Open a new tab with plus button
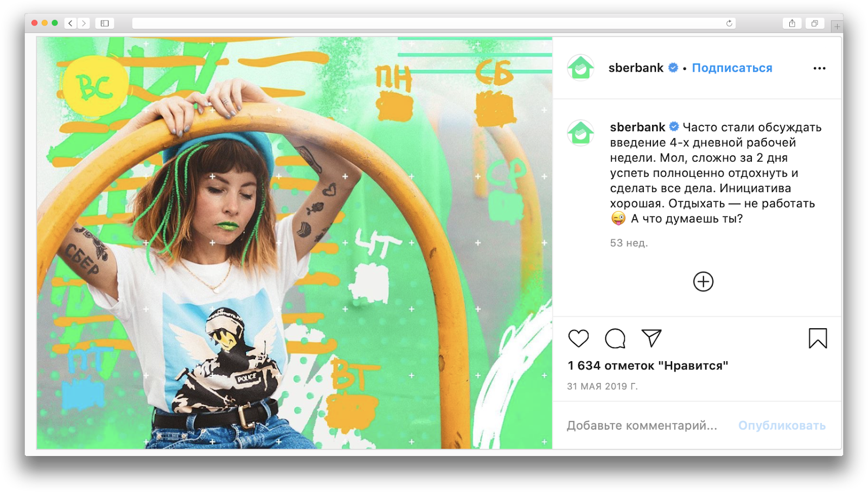This screenshot has height=492, width=868. pos(837,26)
